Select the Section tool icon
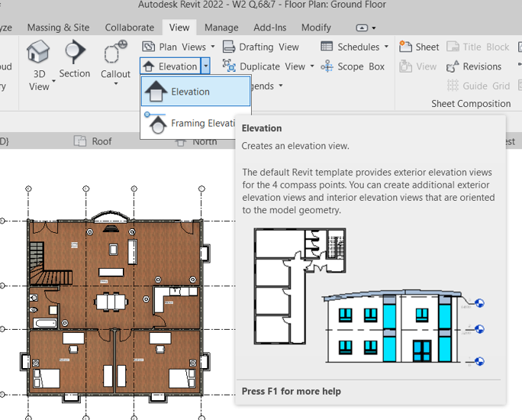 75,51
